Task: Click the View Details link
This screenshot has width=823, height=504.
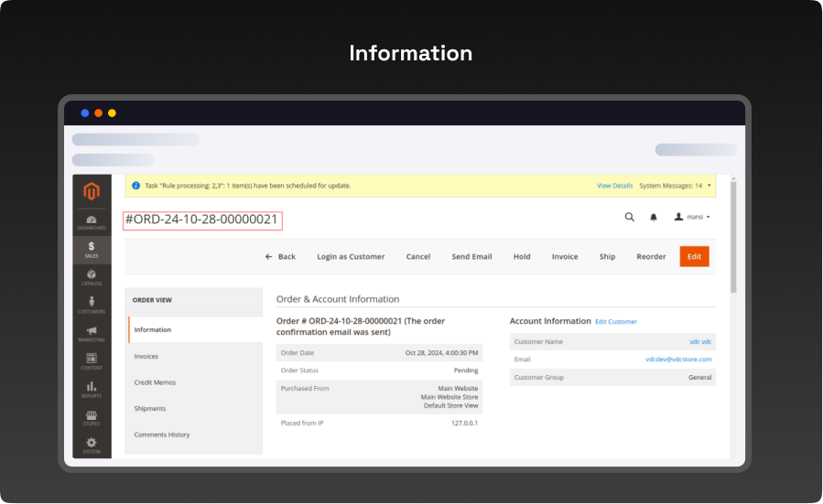Action: (x=614, y=186)
